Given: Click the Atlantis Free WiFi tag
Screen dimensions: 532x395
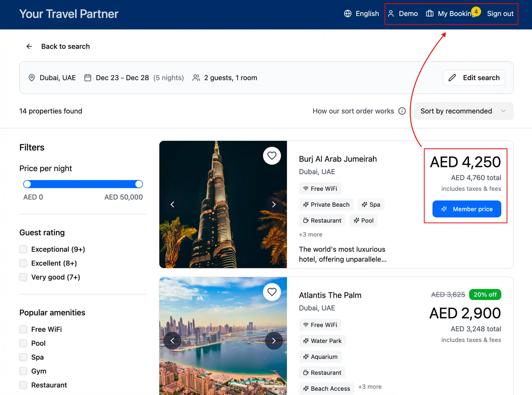Looking at the screenshot, I should [x=320, y=325].
